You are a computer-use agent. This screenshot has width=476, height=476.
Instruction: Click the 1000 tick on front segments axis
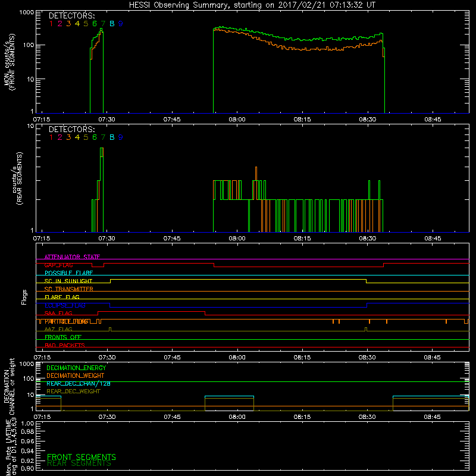click(x=27, y=12)
